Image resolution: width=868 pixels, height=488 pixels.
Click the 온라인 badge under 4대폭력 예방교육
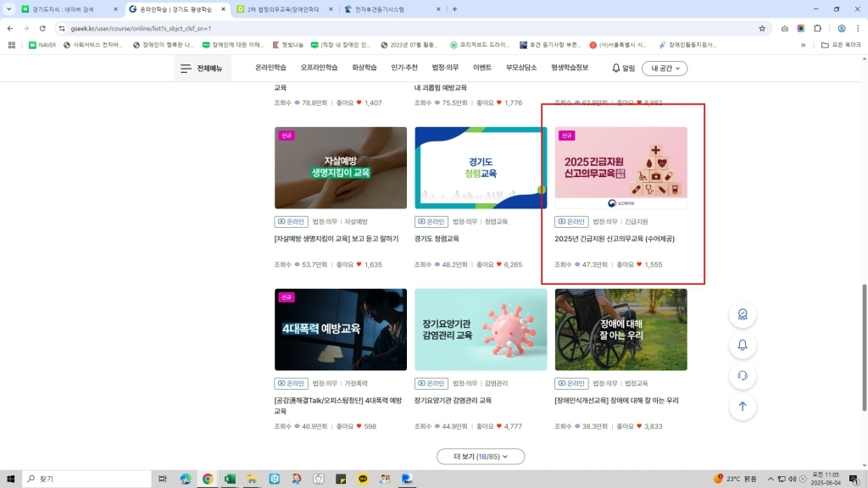292,383
